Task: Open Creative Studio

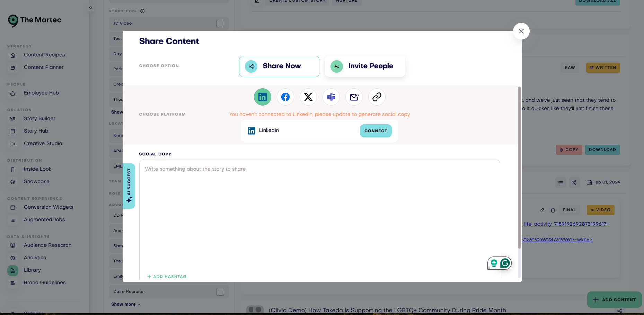Action: (43, 143)
